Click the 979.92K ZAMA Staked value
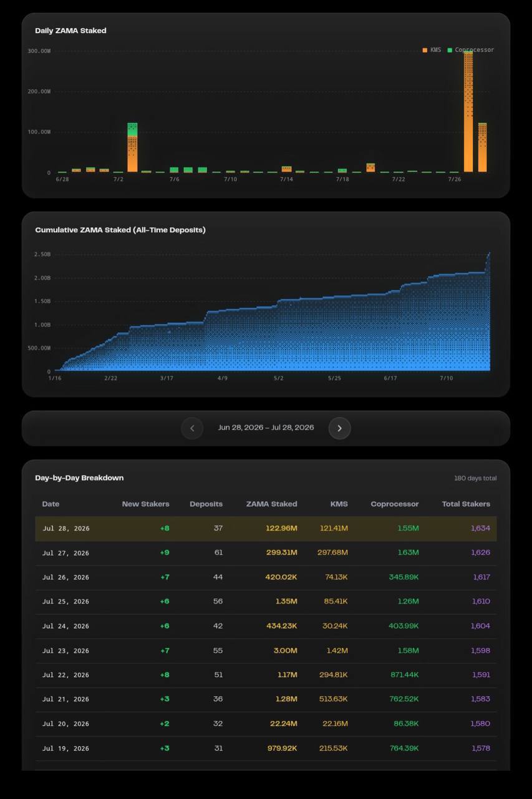Screen dimensions: 532x799 pos(281,748)
